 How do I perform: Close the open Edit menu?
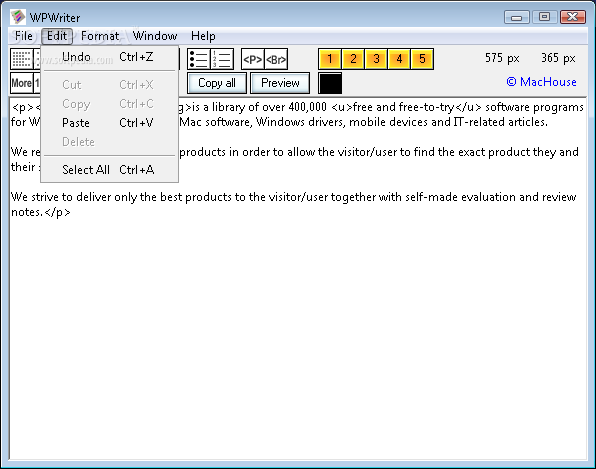click(x=57, y=36)
